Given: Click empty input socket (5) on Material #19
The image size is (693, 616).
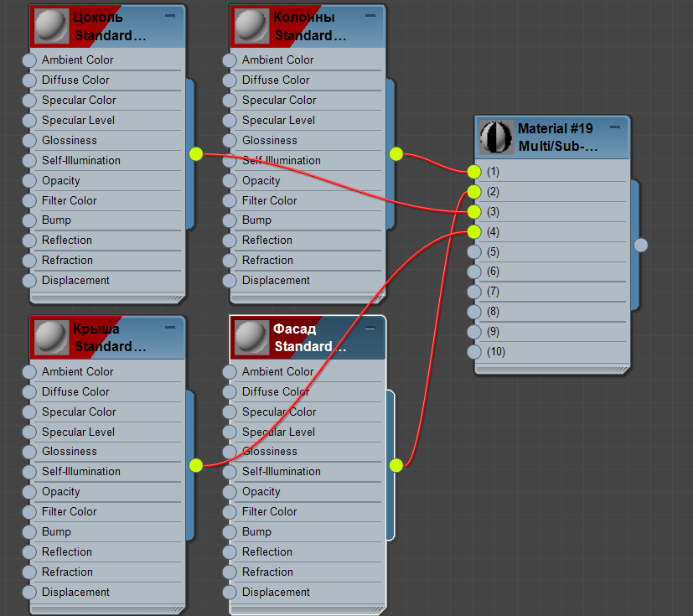Looking at the screenshot, I should [474, 252].
